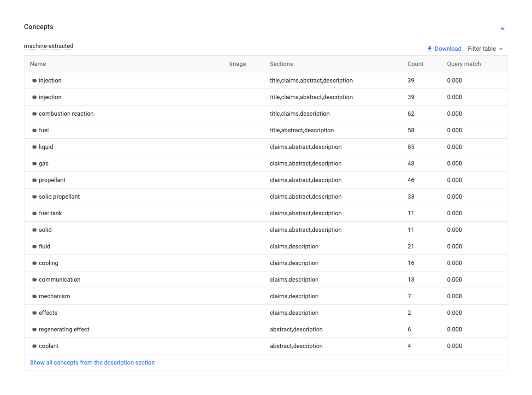Select the solid propellant concept name
The height and width of the screenshot is (395, 532).
click(59, 197)
